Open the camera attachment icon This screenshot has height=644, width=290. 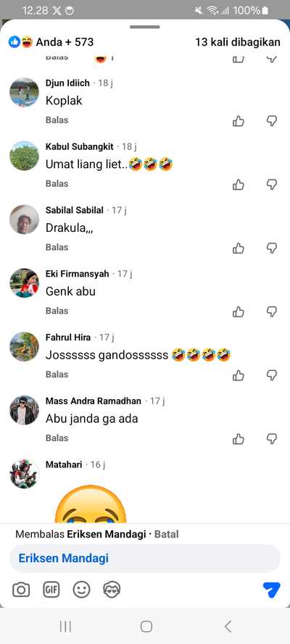click(x=21, y=590)
